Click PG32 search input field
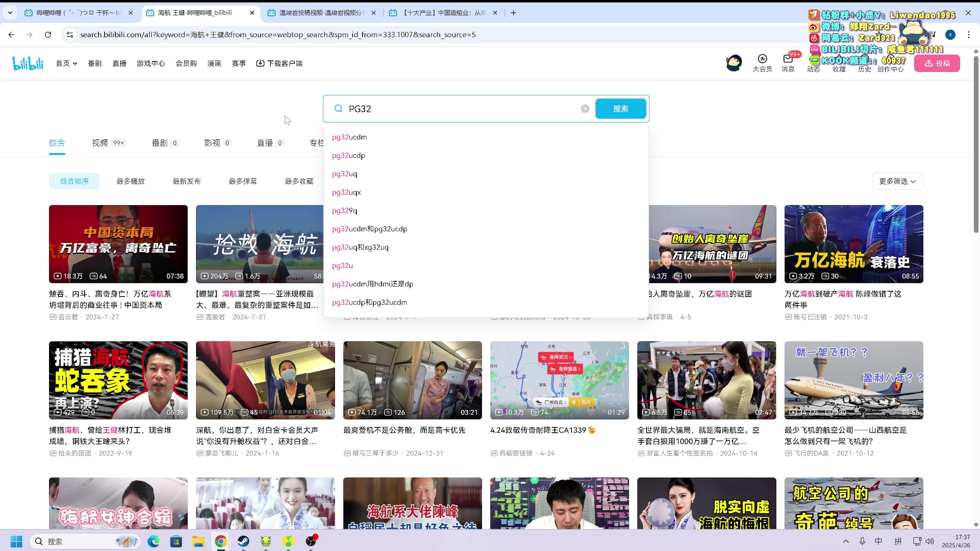This screenshot has height=551, width=980. 461,109
